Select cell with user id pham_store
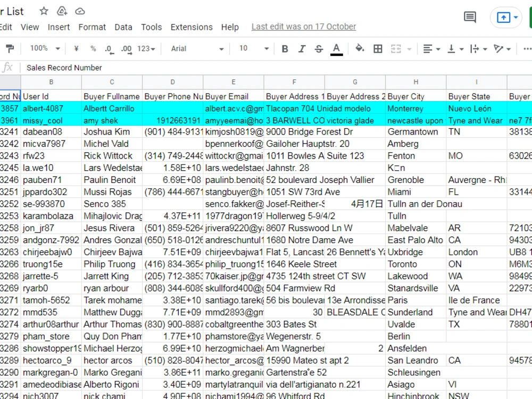 click(51, 337)
